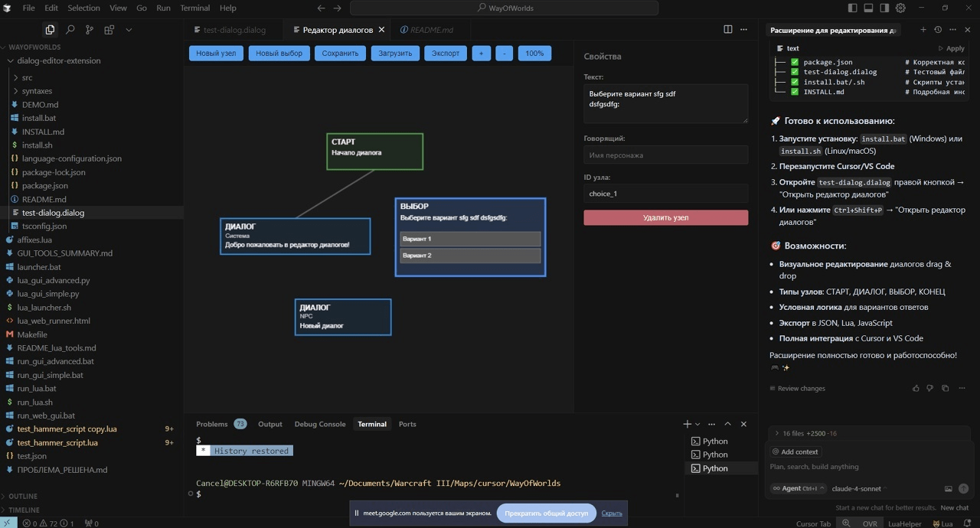Split the editor right
This screenshot has width=980, height=528.
(728, 30)
